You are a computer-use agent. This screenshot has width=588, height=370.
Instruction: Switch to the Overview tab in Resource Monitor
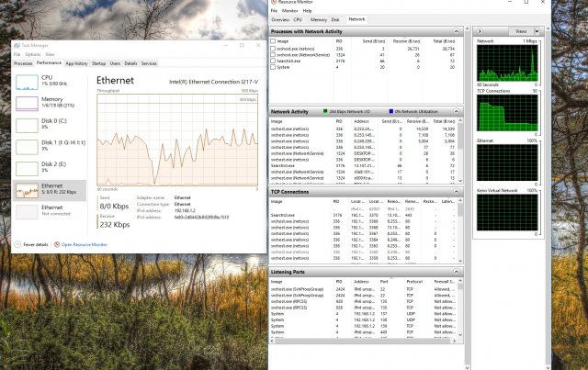pyautogui.click(x=280, y=18)
